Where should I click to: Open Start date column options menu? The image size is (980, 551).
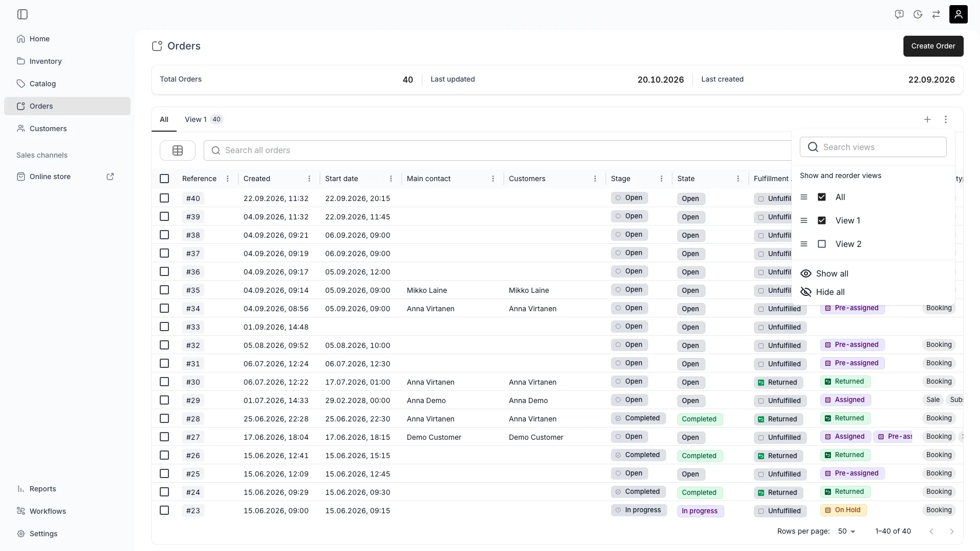click(x=391, y=179)
